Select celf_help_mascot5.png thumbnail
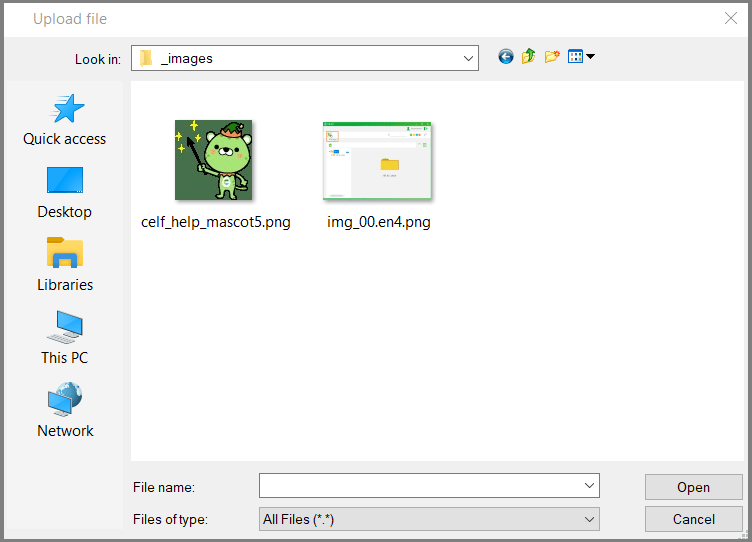The height and width of the screenshot is (542, 752). tap(213, 160)
